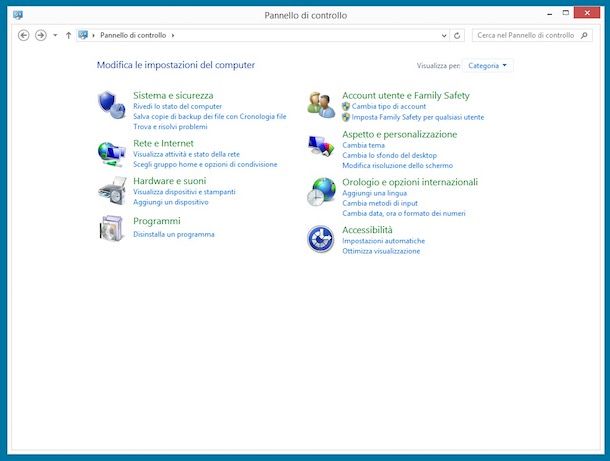Click shield icon beside Cambia tipo di account
This screenshot has height=461, width=610.
(x=346, y=106)
